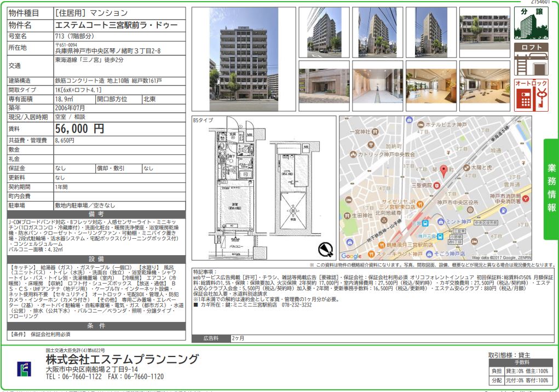Click property name エステムコート三宮駅前ラ・ドゥー
This screenshot has width=559, height=392.
pyautogui.click(x=116, y=25)
